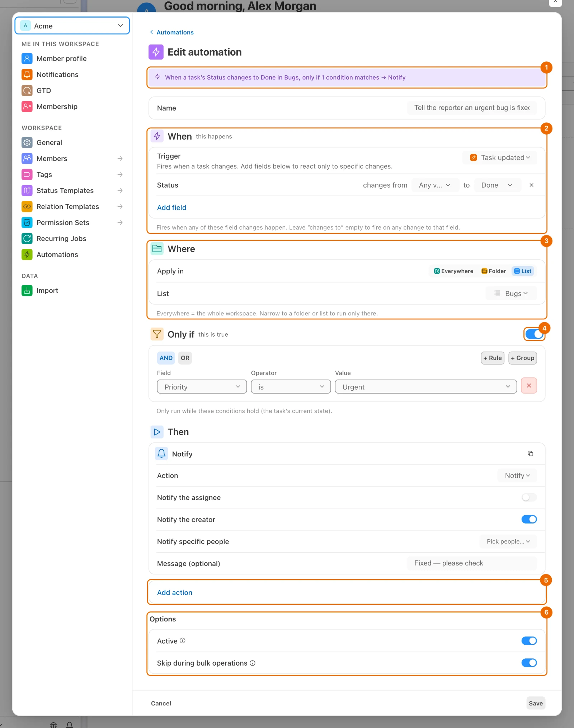Click the Active info icon
The height and width of the screenshot is (728, 574).
tap(183, 640)
